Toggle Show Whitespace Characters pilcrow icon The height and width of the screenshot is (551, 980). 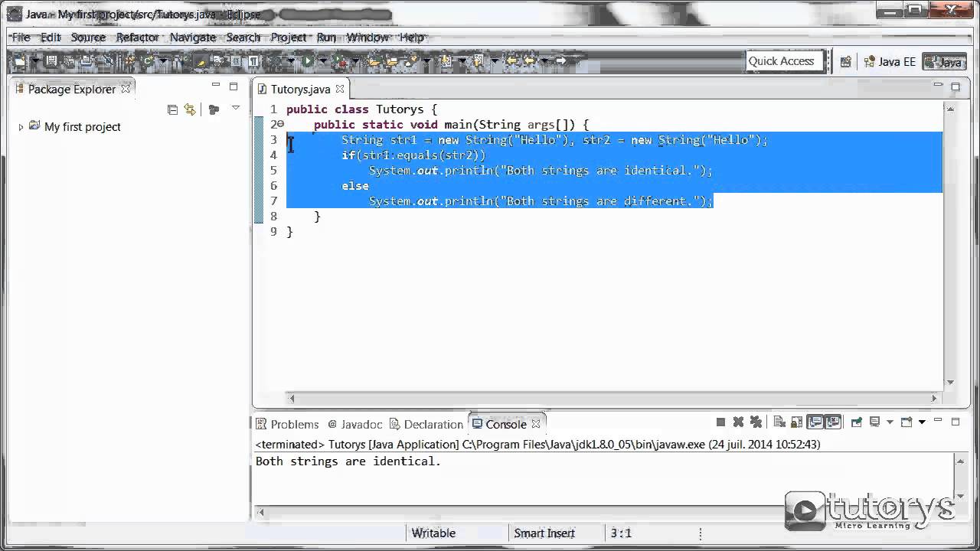coord(253,61)
